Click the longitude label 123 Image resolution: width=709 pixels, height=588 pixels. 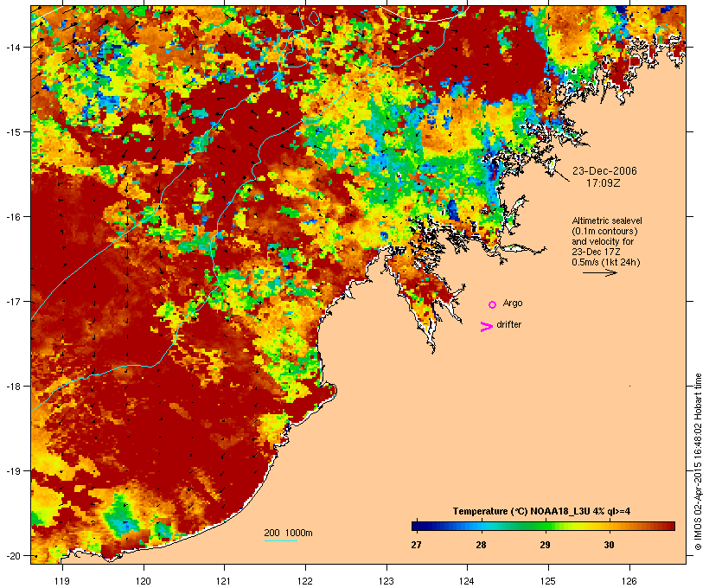386,581
